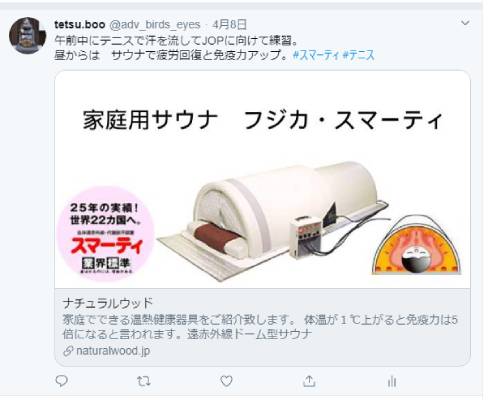
Task: Click the ナチュラルウッド card title
Action: click(108, 303)
